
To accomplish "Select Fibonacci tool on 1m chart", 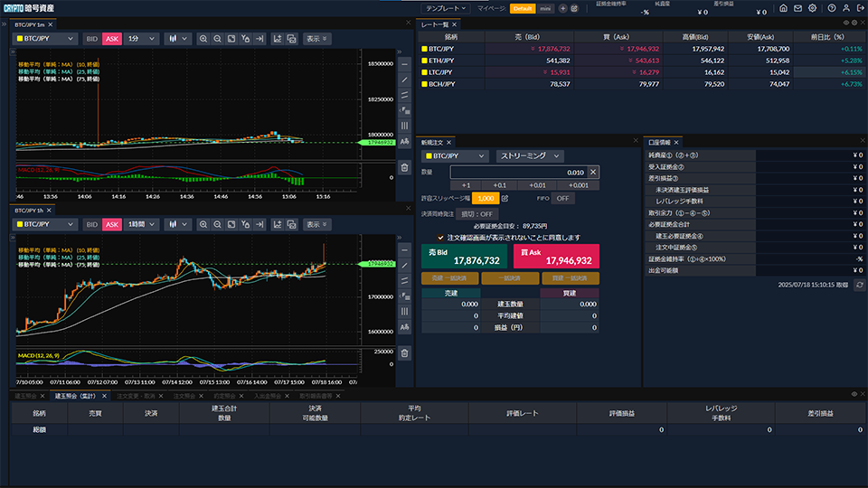I will tap(405, 110).
